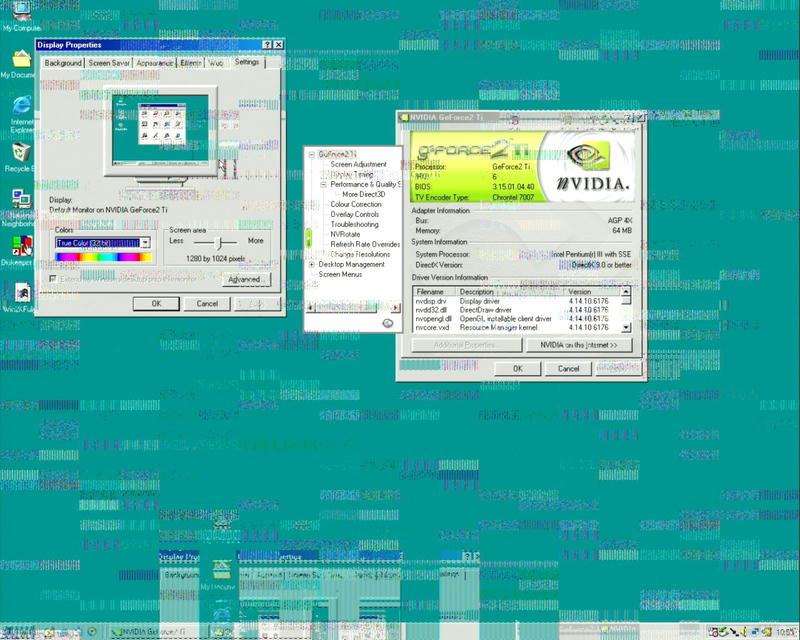Open the Advanced display settings button
The image size is (800, 640).
(x=247, y=279)
